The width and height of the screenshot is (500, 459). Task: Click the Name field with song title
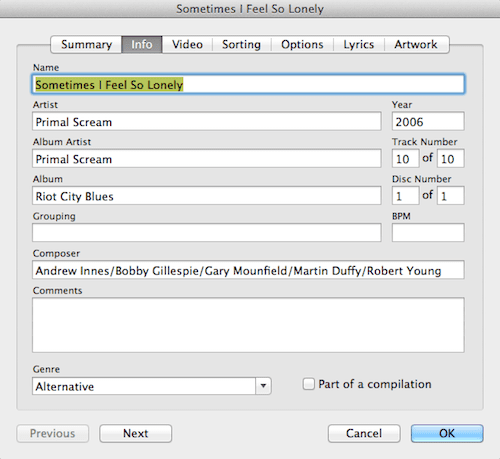(248, 84)
